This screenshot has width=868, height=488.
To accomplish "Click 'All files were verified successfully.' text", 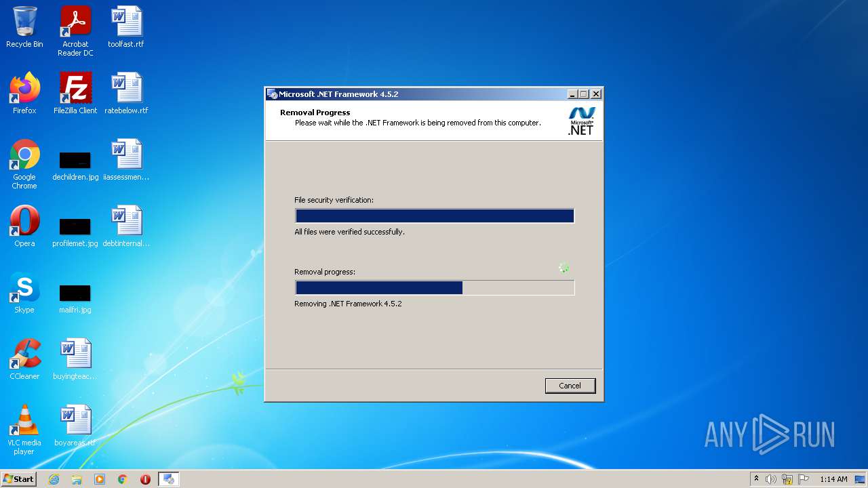I will (349, 232).
